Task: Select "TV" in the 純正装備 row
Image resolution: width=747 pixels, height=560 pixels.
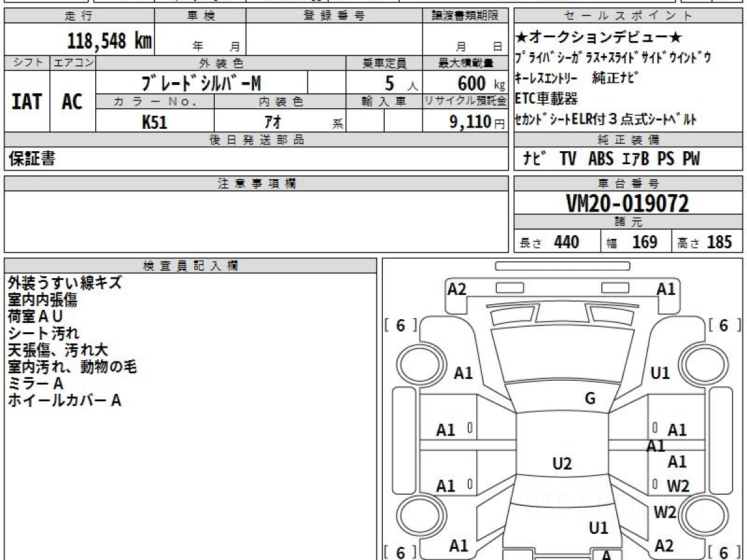Action: coord(568,159)
